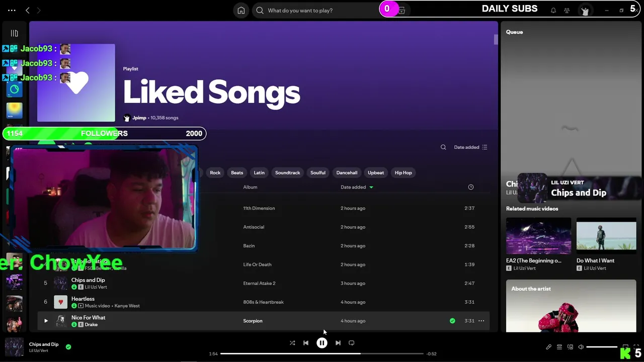
Task: Open the About the artist card
Action: (571, 306)
